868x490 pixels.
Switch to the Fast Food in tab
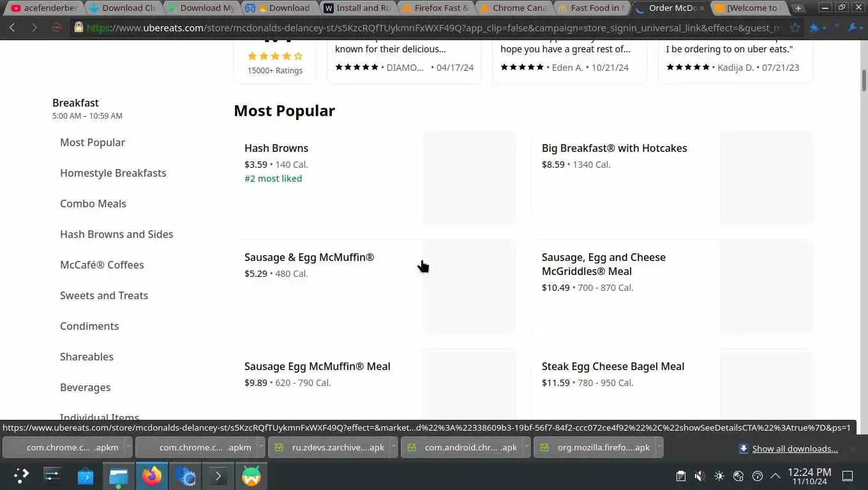click(590, 8)
